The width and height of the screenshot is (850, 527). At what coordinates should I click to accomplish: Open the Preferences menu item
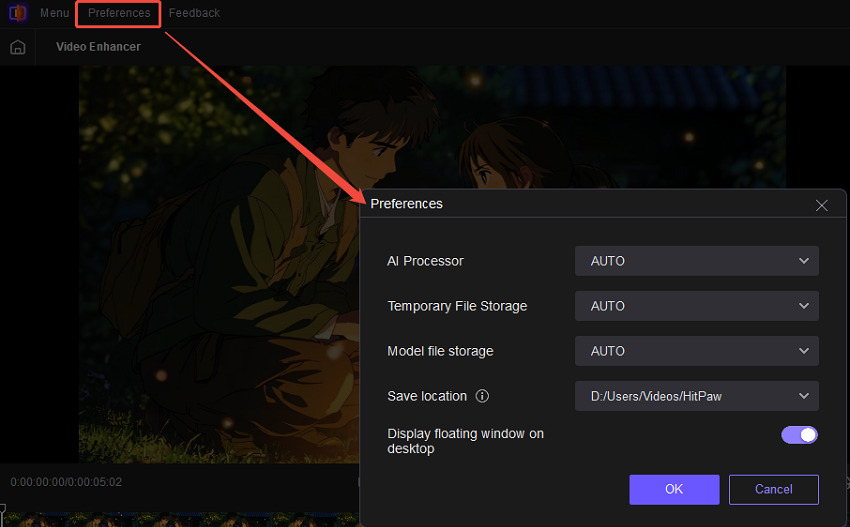point(119,13)
